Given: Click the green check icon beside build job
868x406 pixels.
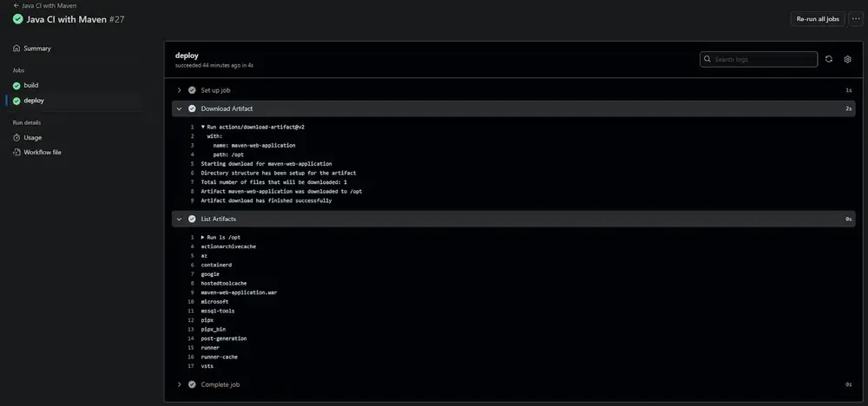Looking at the screenshot, I should 16,85.
